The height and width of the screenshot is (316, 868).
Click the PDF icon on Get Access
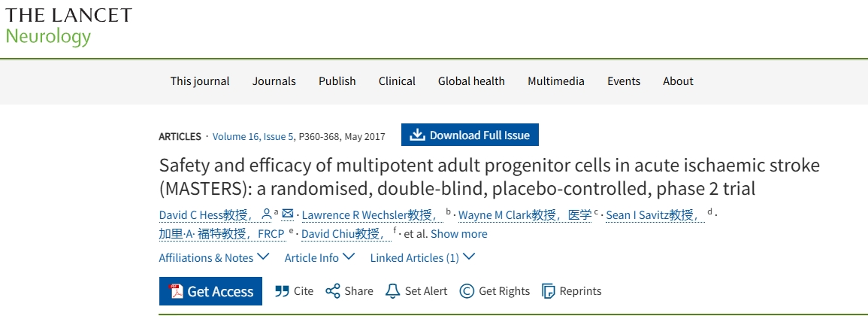(177, 291)
